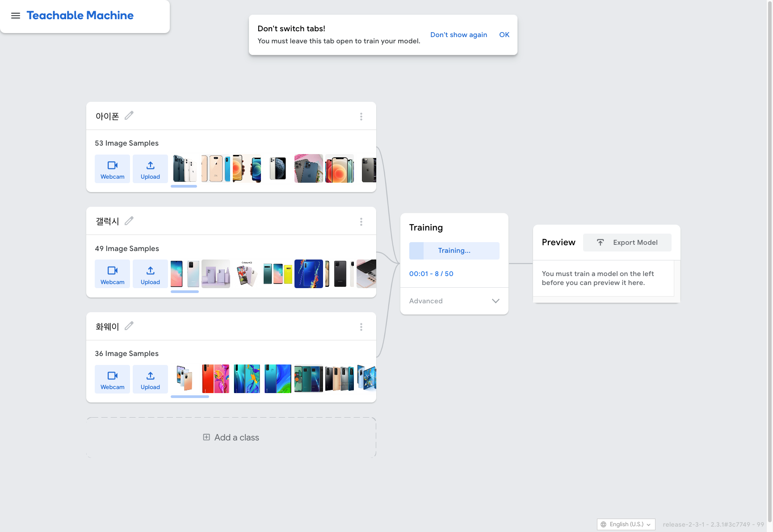Click the 갤럭시 samples scroll bar
773x532 pixels.
pyautogui.click(x=185, y=292)
